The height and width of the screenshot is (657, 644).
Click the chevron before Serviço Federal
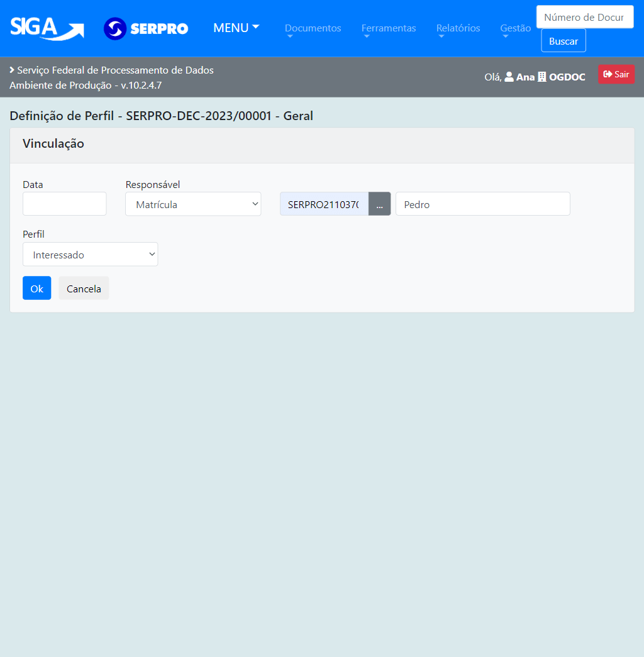click(x=12, y=70)
